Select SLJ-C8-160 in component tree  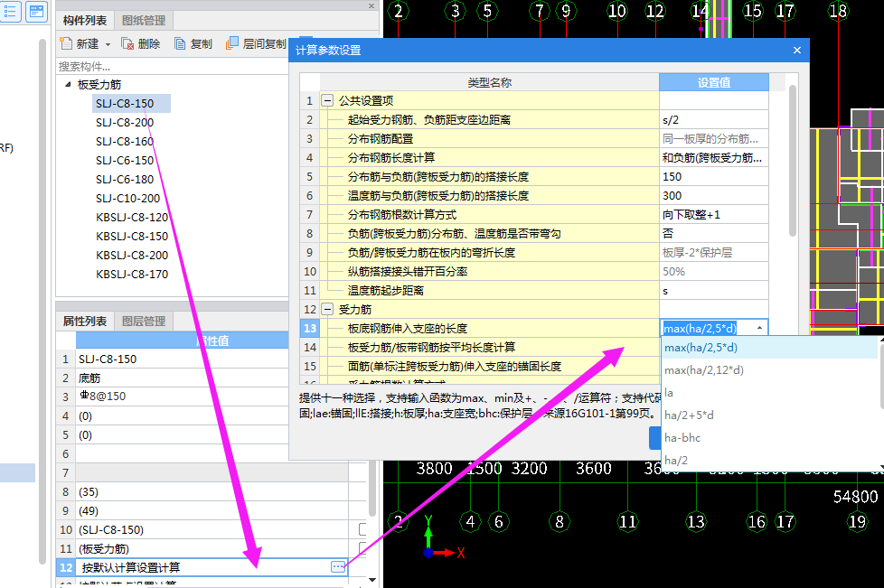125,142
